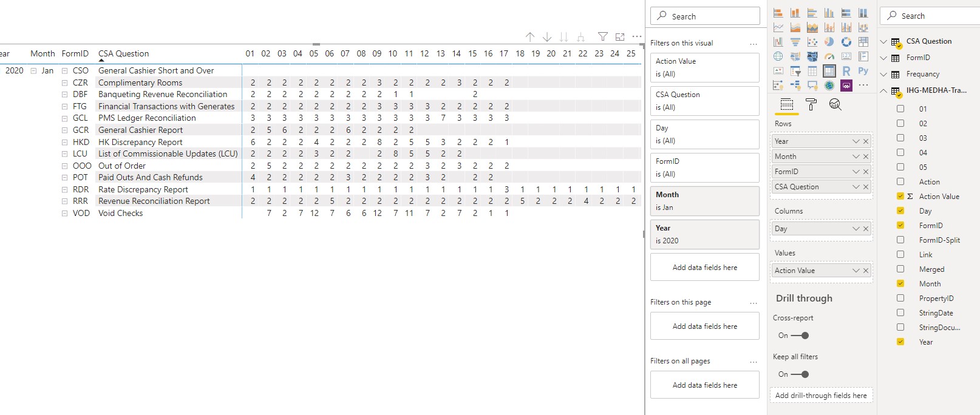The width and height of the screenshot is (980, 415).
Task: Select the slicer visual icon
Action: coord(795,71)
